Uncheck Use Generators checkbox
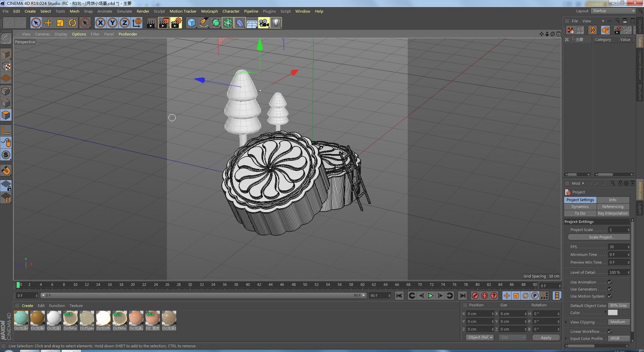 (x=610, y=289)
